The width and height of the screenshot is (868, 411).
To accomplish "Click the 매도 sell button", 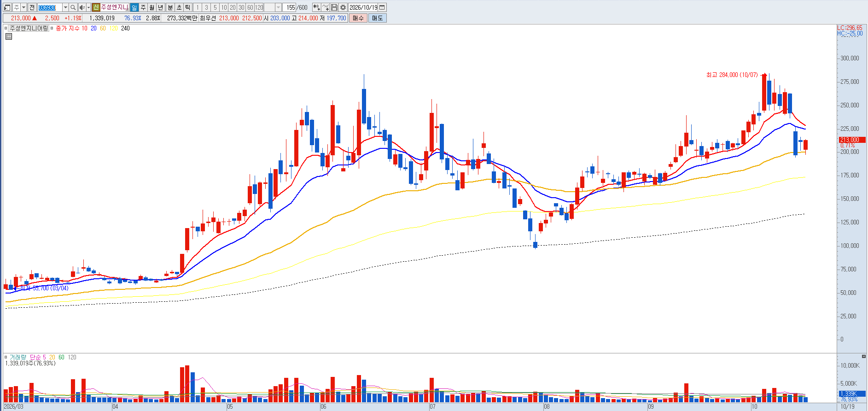I will pyautogui.click(x=378, y=18).
